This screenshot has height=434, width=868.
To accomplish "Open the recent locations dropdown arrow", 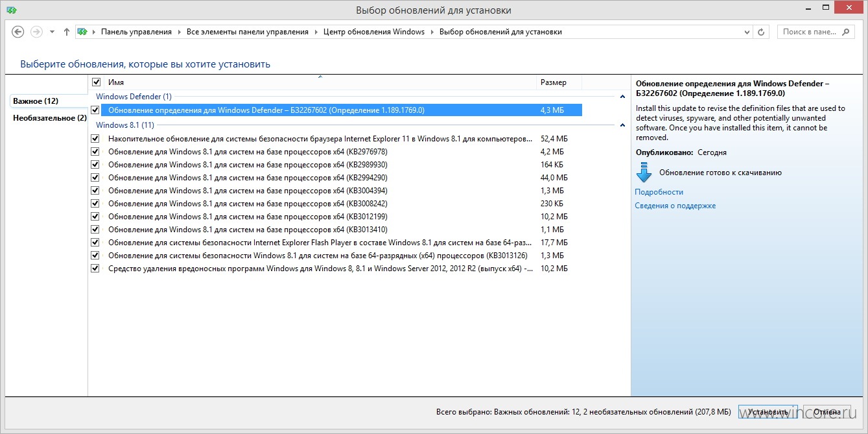I will pos(53,32).
